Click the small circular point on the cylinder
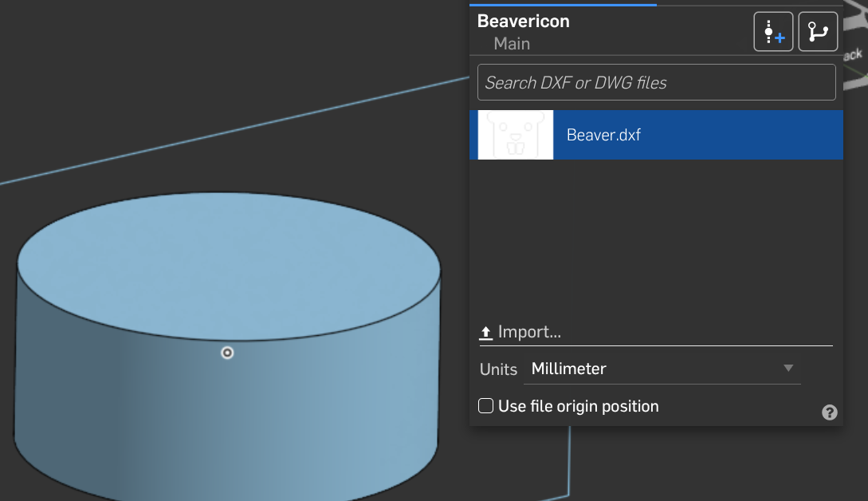 click(227, 353)
